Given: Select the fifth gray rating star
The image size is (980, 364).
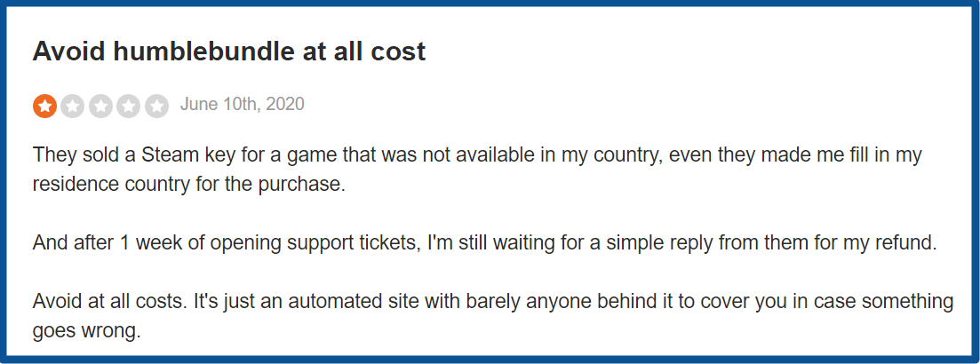Looking at the screenshot, I should pos(157,107).
